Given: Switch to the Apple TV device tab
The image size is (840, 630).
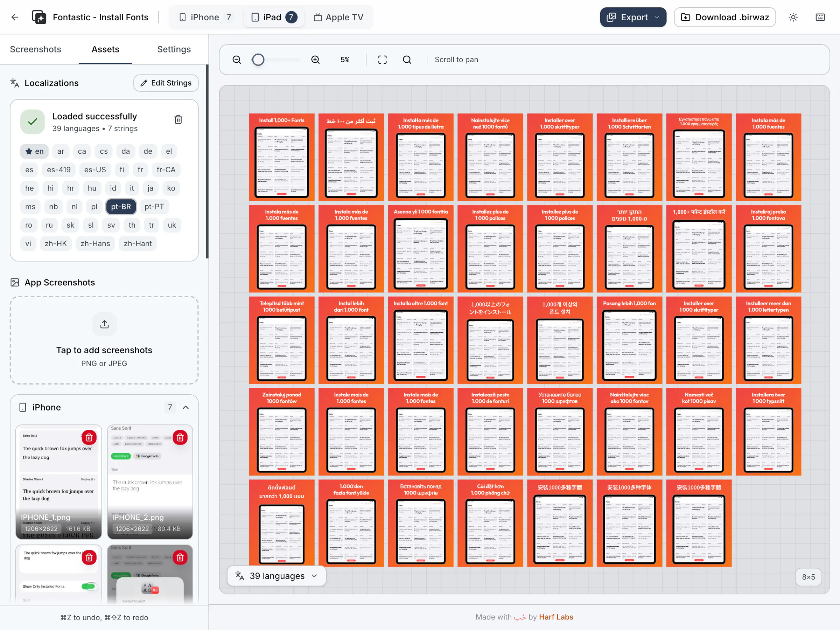Looking at the screenshot, I should pyautogui.click(x=338, y=17).
